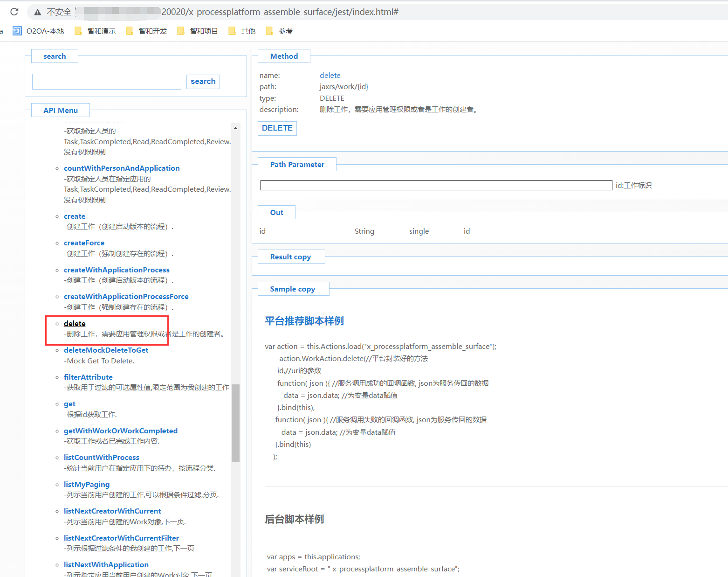
Task: Click the single value in Out section
Action: pyautogui.click(x=419, y=231)
